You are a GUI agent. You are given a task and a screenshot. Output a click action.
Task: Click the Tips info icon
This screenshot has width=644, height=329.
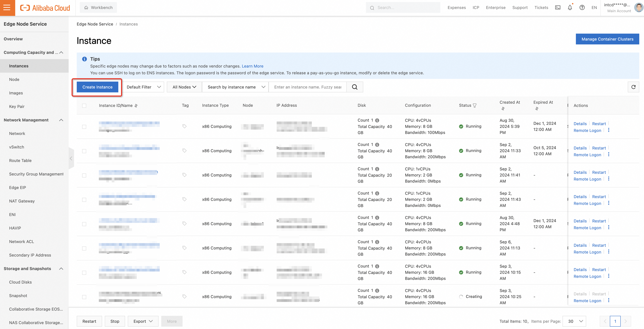pyautogui.click(x=85, y=59)
